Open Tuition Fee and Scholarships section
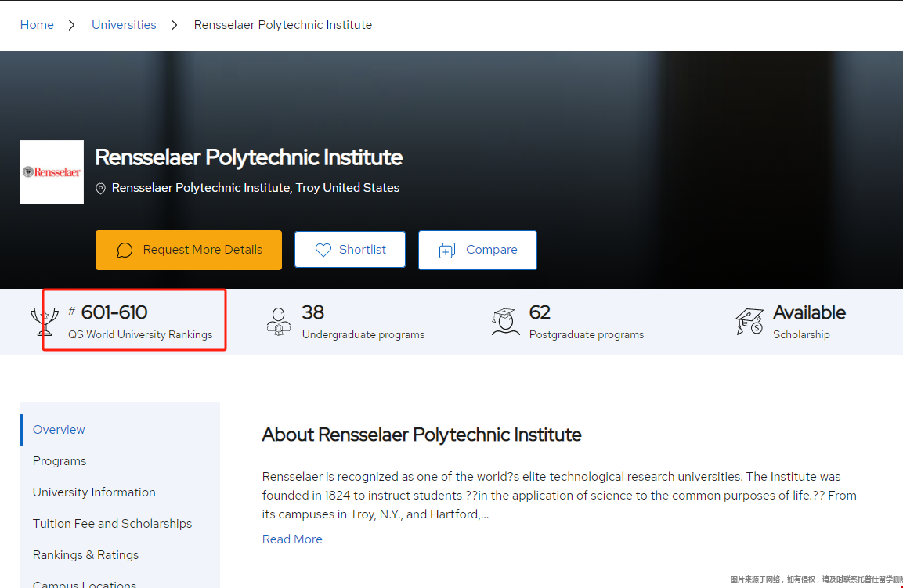Image resolution: width=903 pixels, height=588 pixels. coord(112,524)
